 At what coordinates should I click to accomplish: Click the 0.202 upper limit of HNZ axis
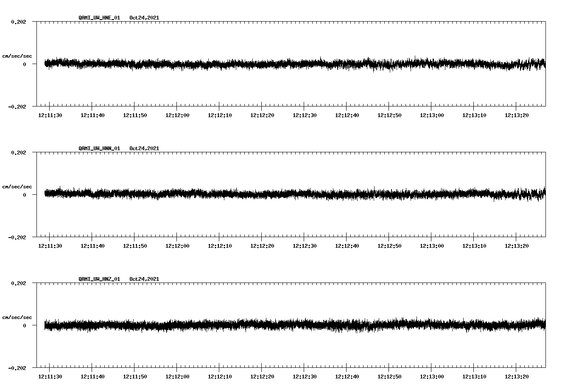pos(18,283)
